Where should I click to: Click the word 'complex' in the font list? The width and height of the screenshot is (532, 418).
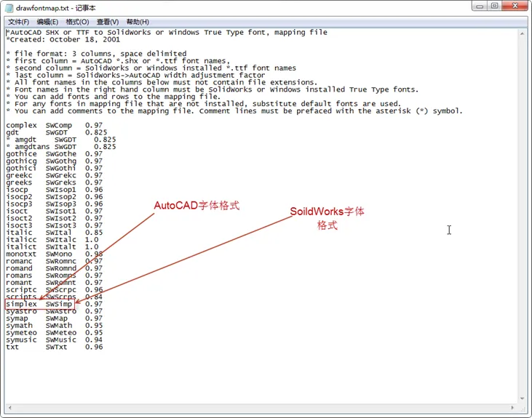point(21,126)
